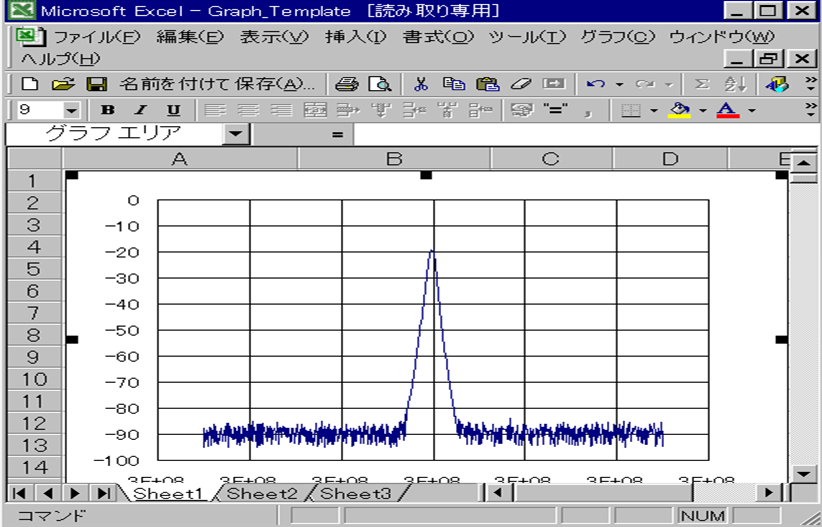Screen dimensions: 822x527
Task: Click vertical scrollbar down arrow
Action: (x=804, y=474)
